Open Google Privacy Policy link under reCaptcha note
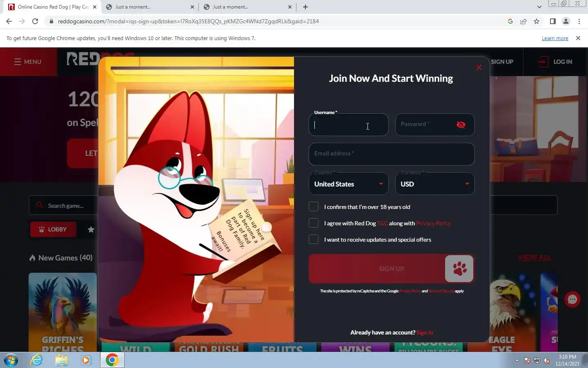Screen dimensions: 588x368 (410, 291)
